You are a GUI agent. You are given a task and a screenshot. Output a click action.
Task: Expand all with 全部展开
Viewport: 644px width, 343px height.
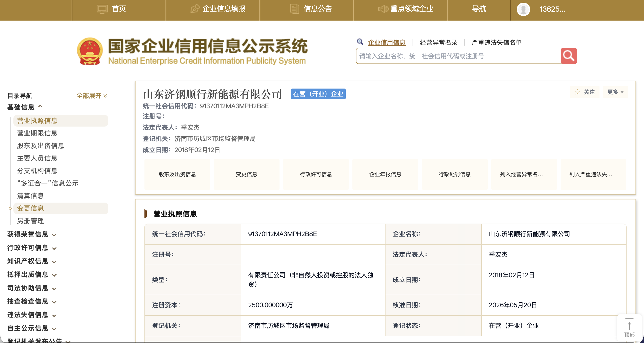pyautogui.click(x=92, y=96)
